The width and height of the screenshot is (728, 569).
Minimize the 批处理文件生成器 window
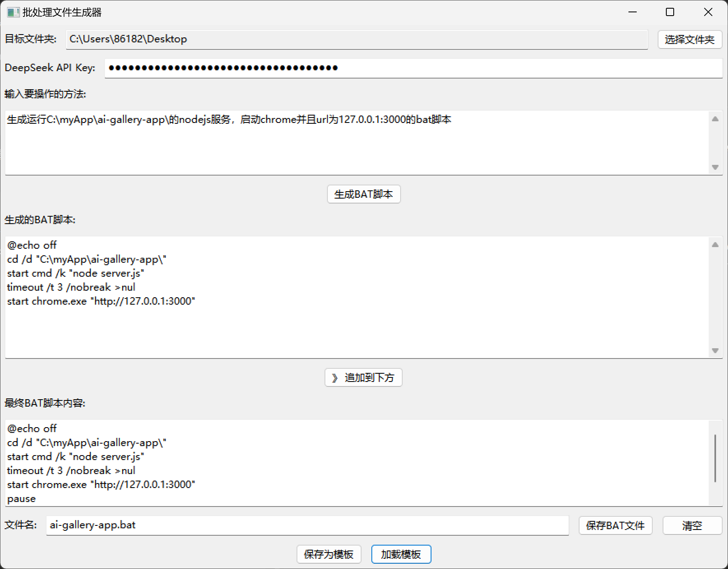633,12
